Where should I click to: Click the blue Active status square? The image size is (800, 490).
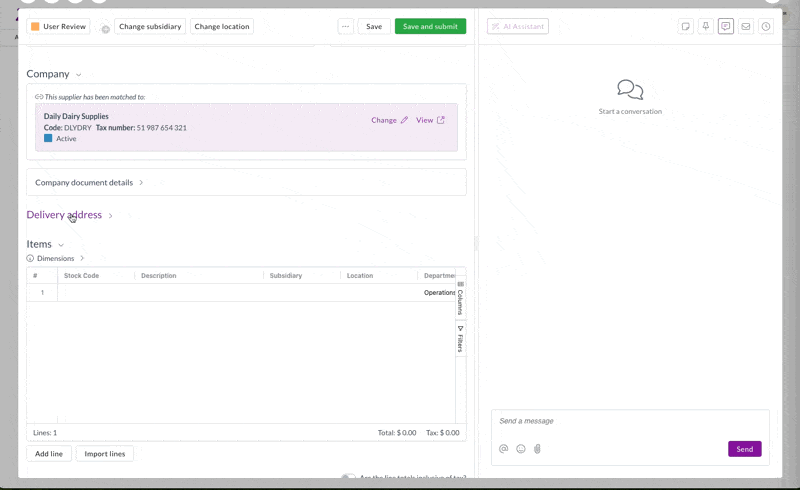pyautogui.click(x=48, y=138)
